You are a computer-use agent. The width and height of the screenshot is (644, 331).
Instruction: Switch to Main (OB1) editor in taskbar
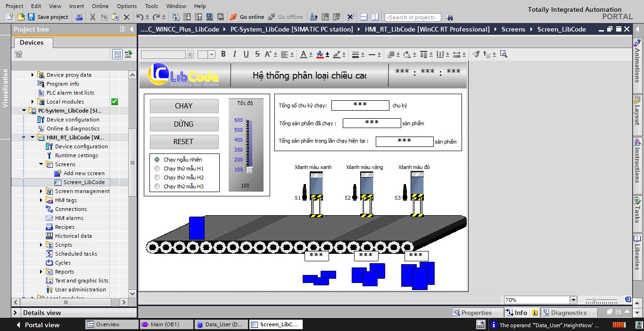[x=166, y=324]
